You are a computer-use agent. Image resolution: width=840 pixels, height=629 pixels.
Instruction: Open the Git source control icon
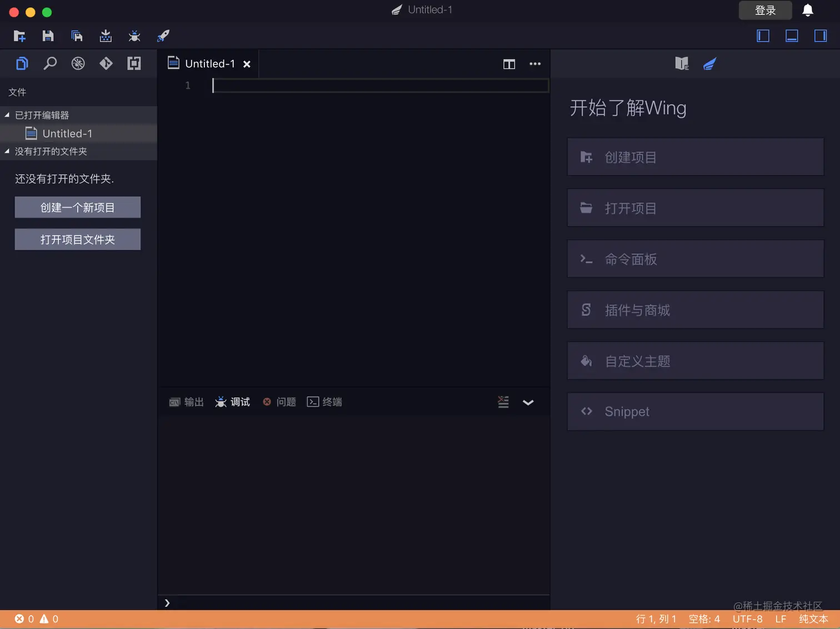106,63
